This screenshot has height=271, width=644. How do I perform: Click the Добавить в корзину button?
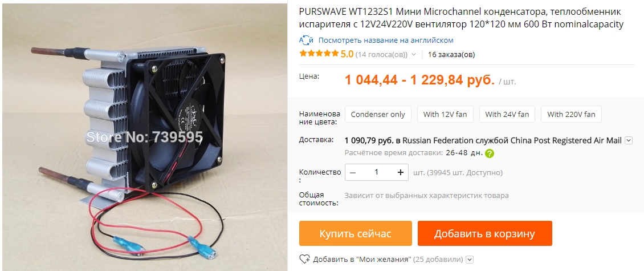484,233
